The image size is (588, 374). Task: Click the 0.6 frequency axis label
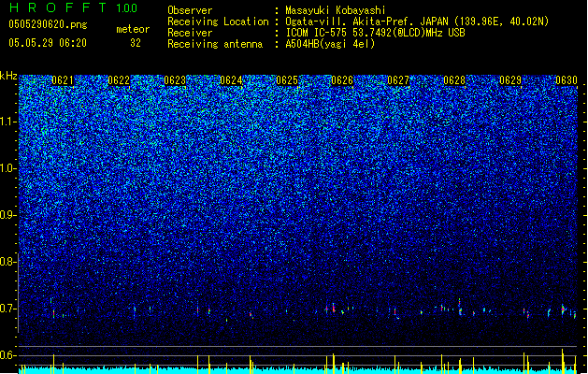coord(7,355)
